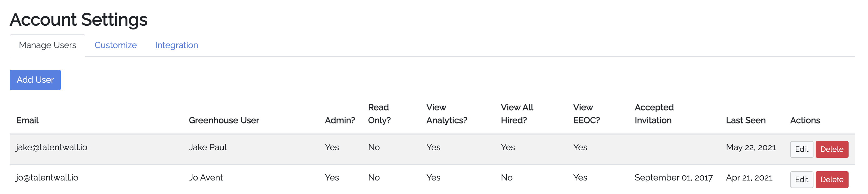
Task: Edit the jo@talentwall.io user
Action: tap(801, 179)
